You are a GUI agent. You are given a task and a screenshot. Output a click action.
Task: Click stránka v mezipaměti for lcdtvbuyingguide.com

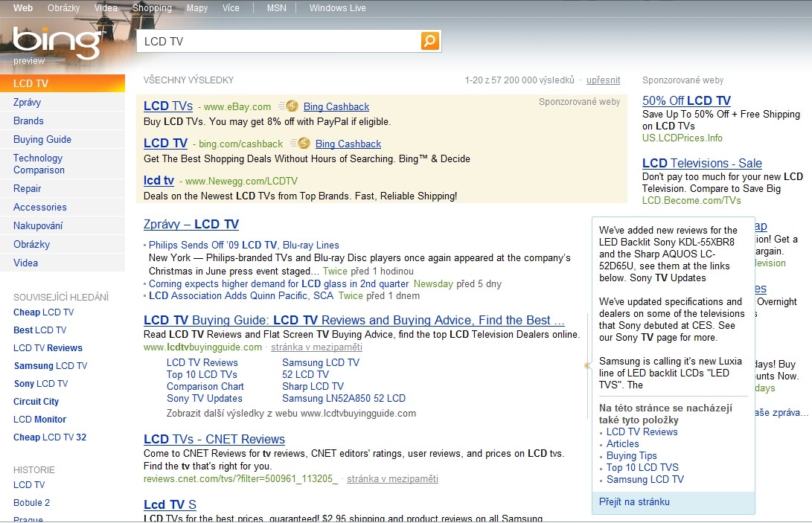(316, 347)
